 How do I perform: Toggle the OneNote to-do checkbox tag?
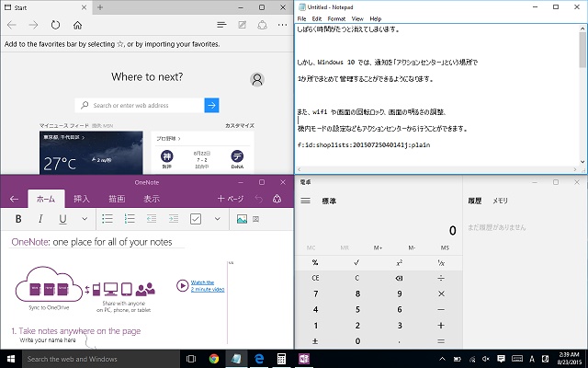[196, 219]
